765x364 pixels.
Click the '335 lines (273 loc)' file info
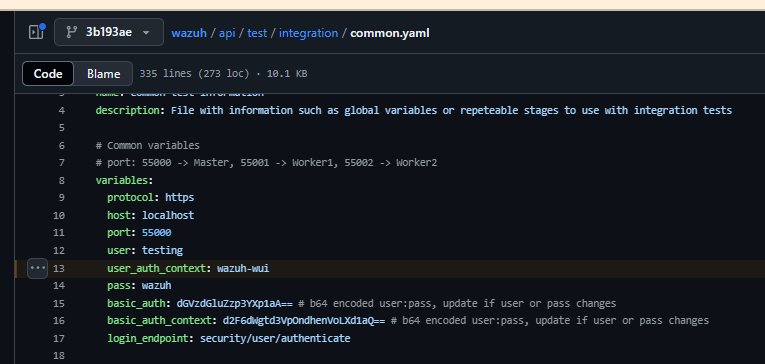tap(194, 74)
